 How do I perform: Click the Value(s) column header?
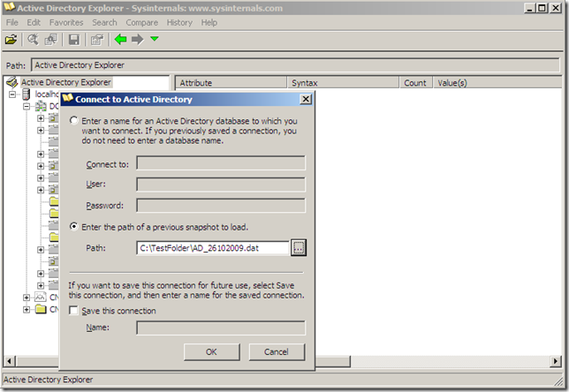497,83
